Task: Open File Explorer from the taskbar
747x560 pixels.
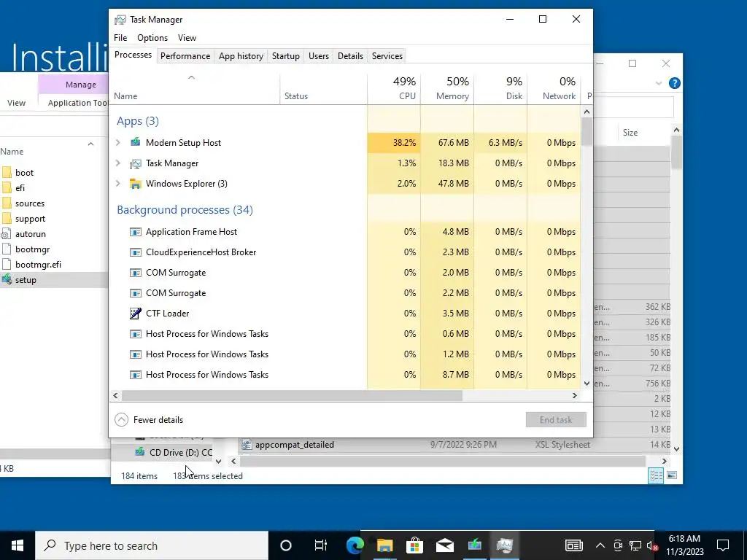Action: click(384, 545)
